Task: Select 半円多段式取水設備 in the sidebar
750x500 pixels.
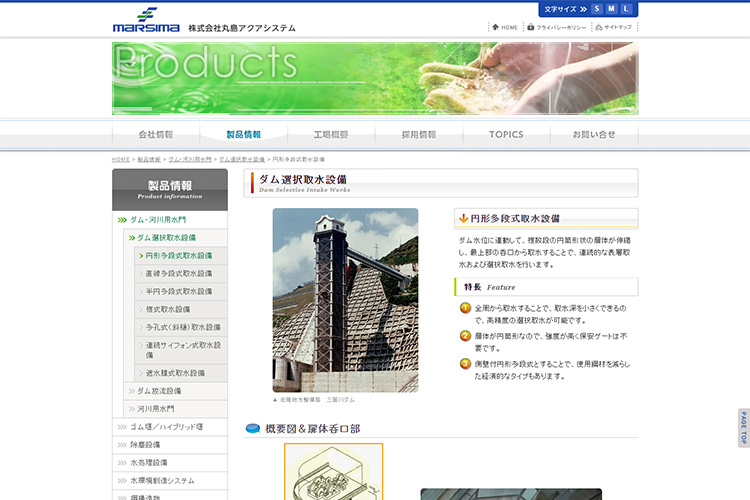Action: 181,291
